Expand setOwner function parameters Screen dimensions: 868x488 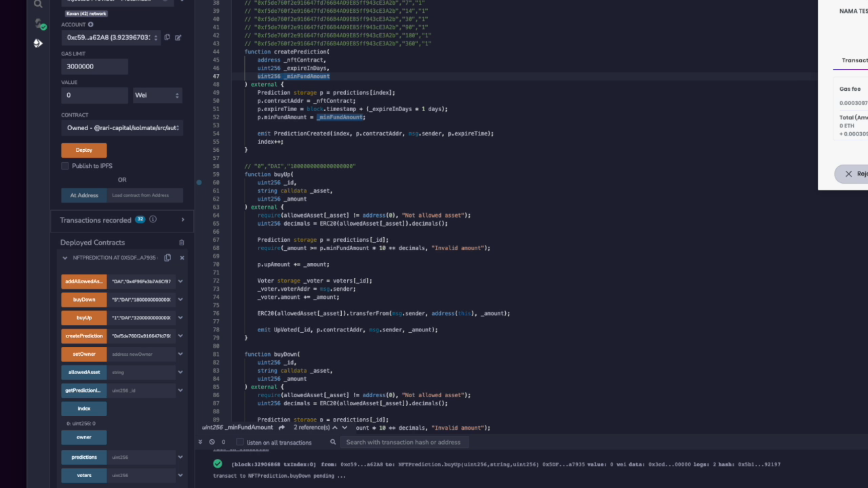[180, 354]
